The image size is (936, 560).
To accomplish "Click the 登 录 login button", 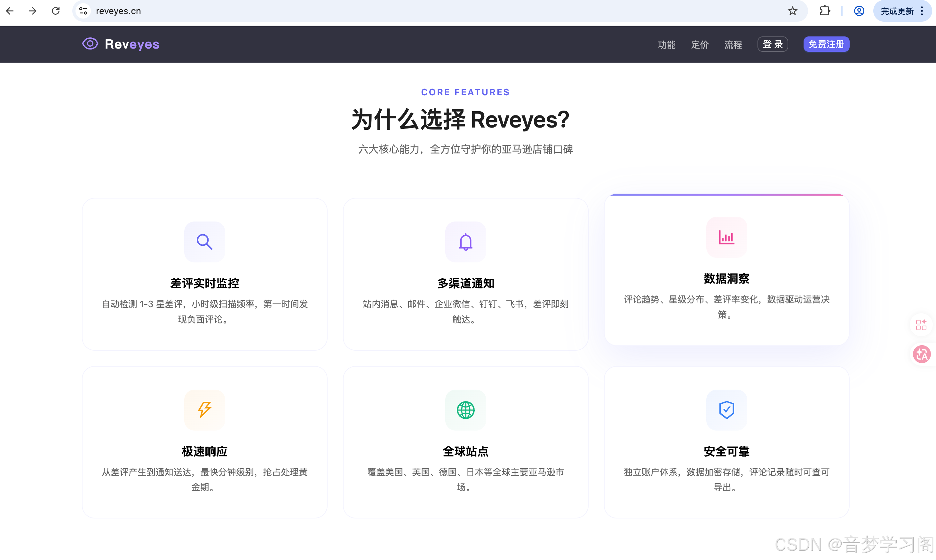I will pos(773,44).
